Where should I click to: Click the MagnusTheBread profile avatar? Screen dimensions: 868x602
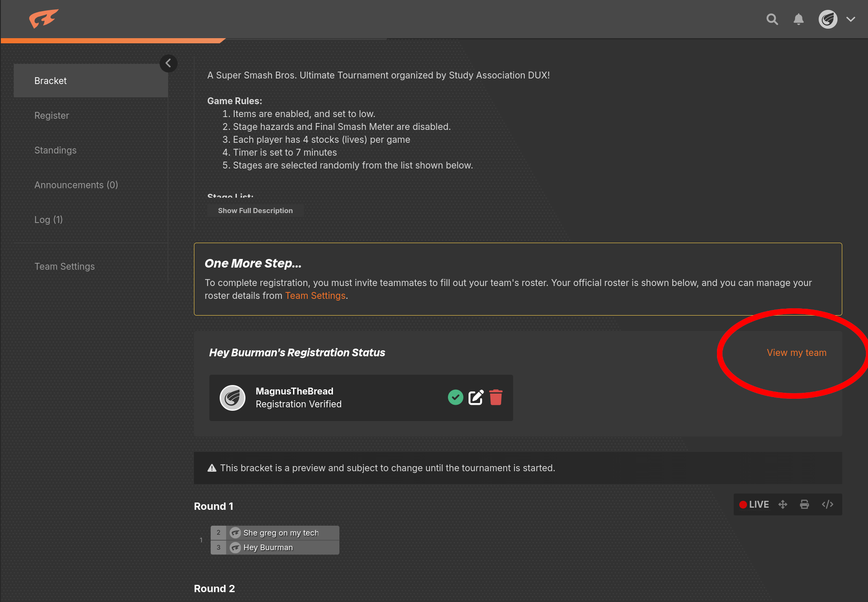[x=232, y=398]
